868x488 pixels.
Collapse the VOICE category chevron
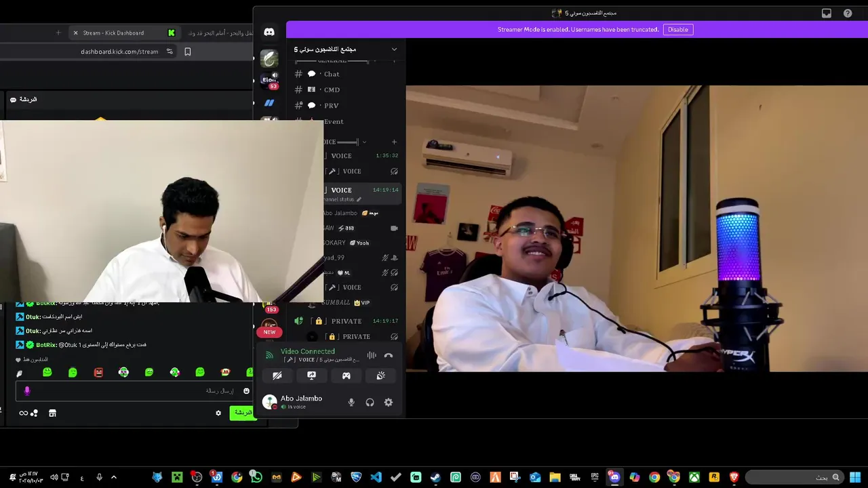364,142
